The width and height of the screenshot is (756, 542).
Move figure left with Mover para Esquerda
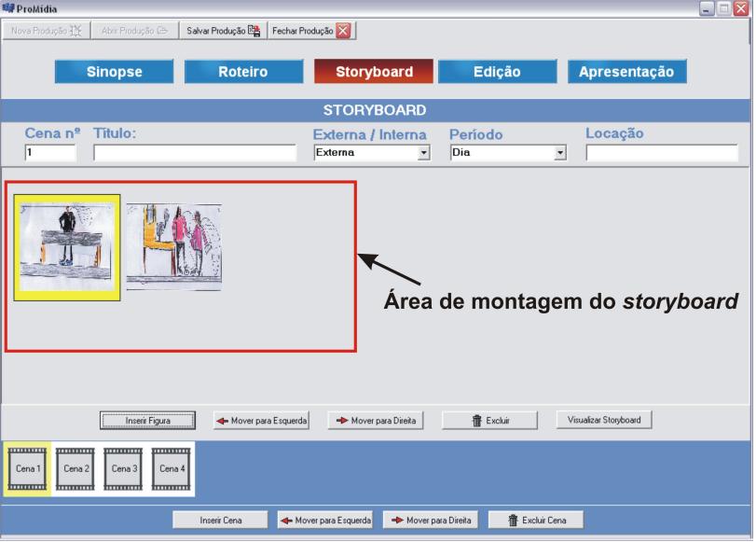[261, 421]
